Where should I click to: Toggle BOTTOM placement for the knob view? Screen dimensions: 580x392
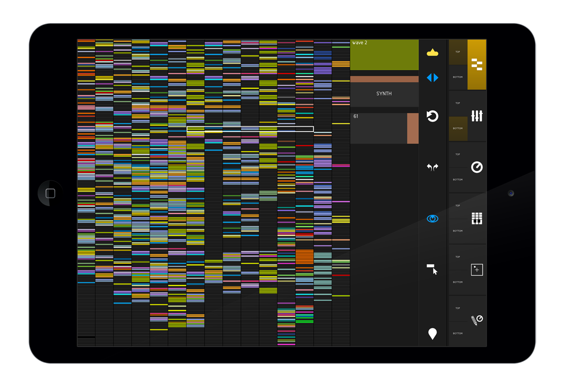pyautogui.click(x=458, y=179)
